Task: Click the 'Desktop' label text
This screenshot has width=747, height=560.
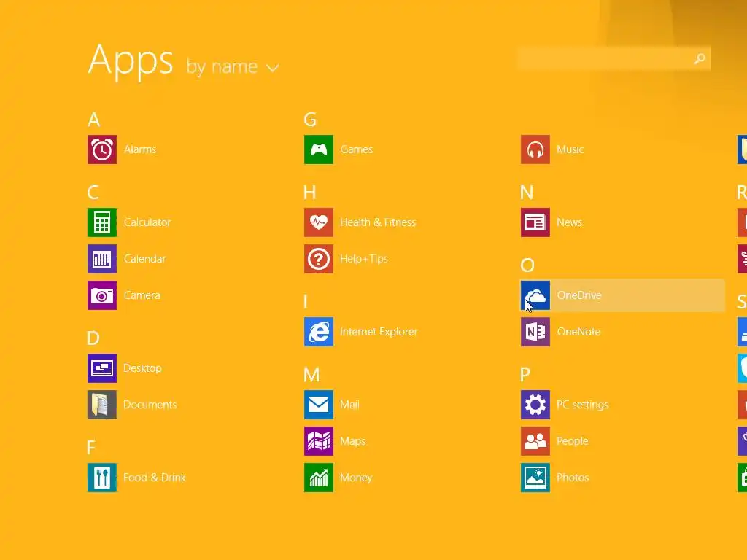Action: (142, 368)
